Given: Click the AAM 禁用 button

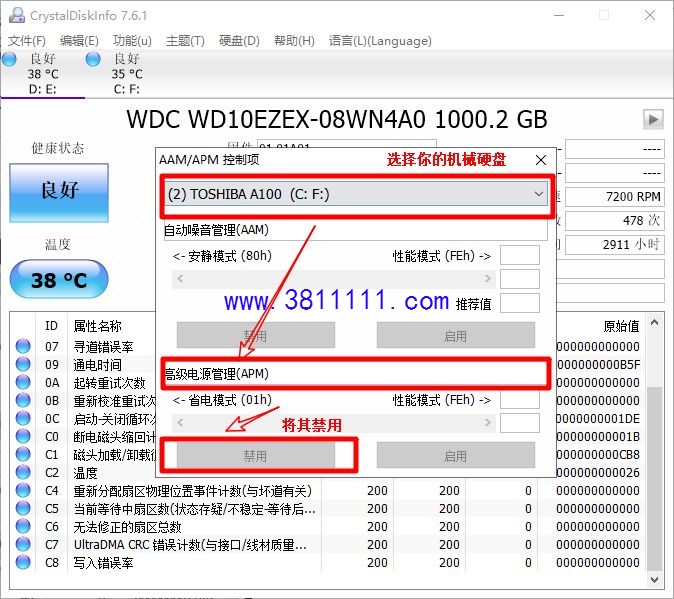Looking at the screenshot, I should tap(255, 335).
